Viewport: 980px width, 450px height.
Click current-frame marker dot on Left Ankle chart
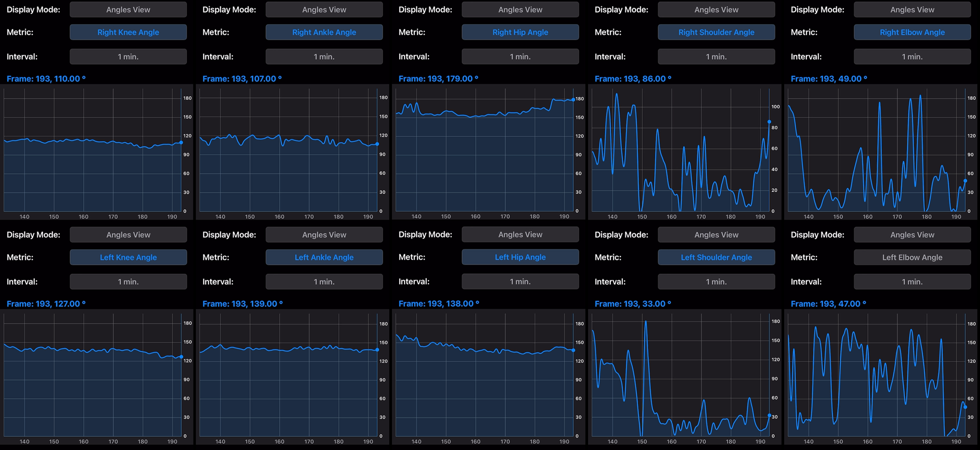(377, 350)
